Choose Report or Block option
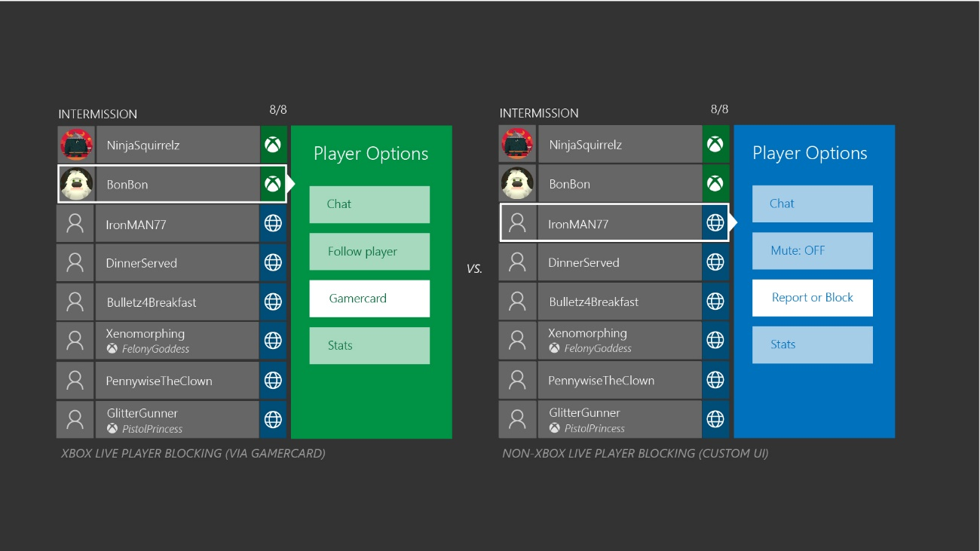 coord(813,298)
